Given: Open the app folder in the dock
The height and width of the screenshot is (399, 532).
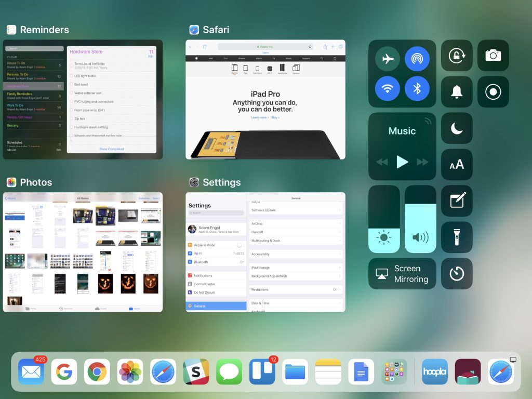Looking at the screenshot, I should pos(394,371).
